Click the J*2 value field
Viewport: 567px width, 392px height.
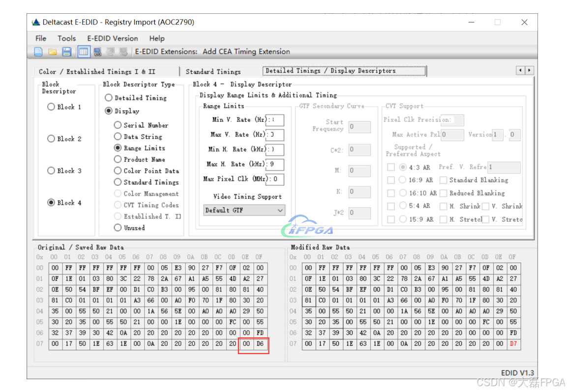point(359,212)
